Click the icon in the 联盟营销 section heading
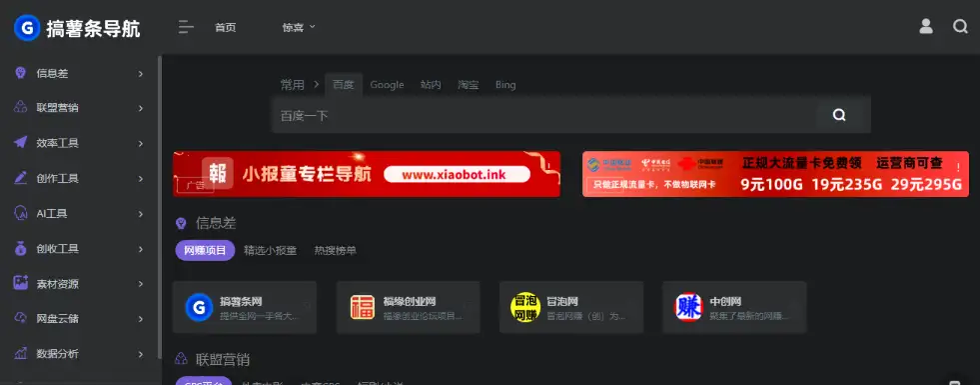 pos(181,359)
